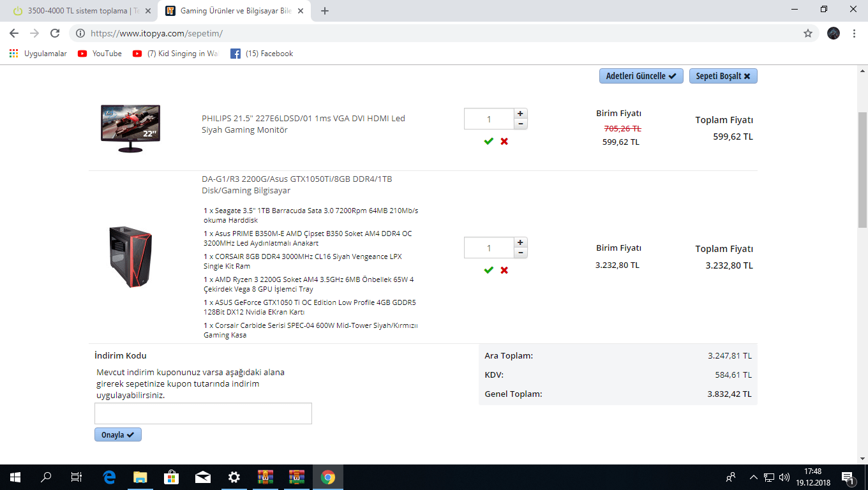View site information icon beside the URL
The height and width of the screenshot is (490, 868).
coord(80,33)
